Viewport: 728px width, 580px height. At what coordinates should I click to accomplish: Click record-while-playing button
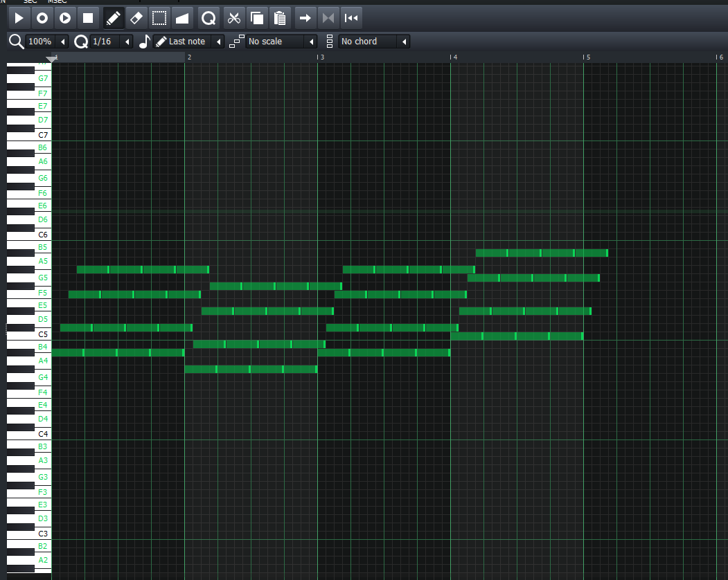point(65,18)
